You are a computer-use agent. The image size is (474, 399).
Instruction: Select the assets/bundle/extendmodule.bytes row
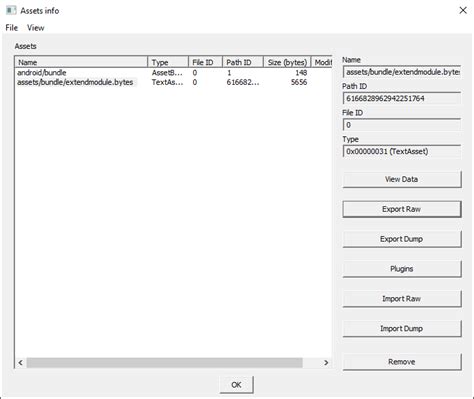(x=173, y=82)
